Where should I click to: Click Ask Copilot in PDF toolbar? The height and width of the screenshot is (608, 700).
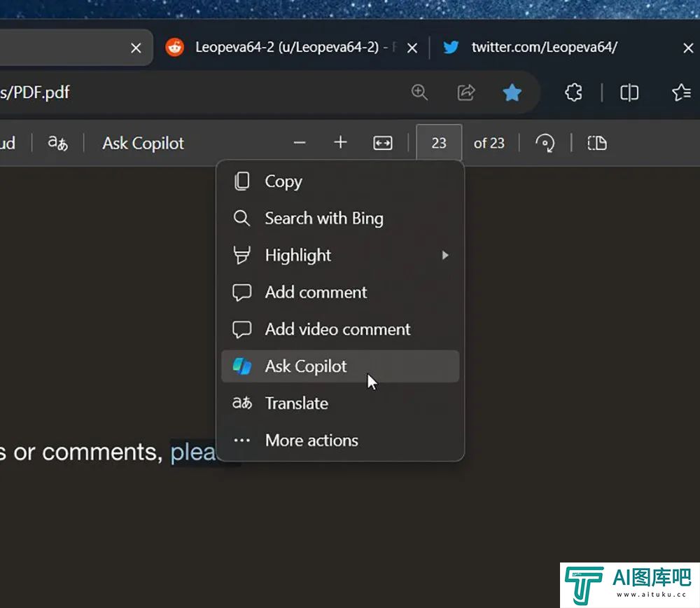143,144
